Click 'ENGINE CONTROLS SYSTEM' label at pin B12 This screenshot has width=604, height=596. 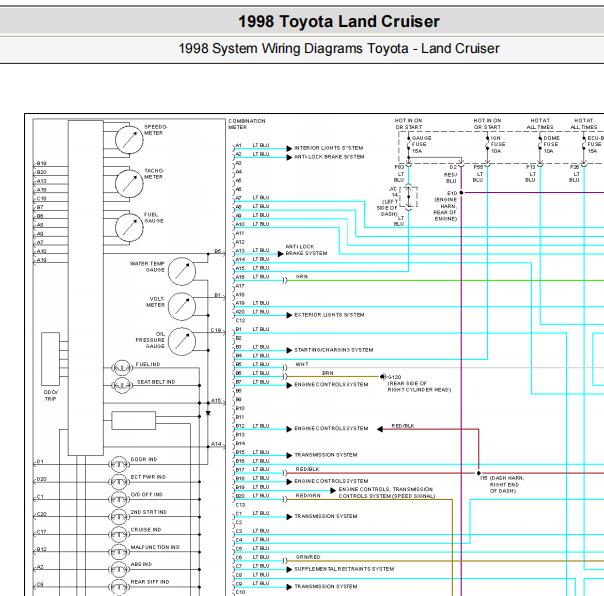[x=331, y=429]
